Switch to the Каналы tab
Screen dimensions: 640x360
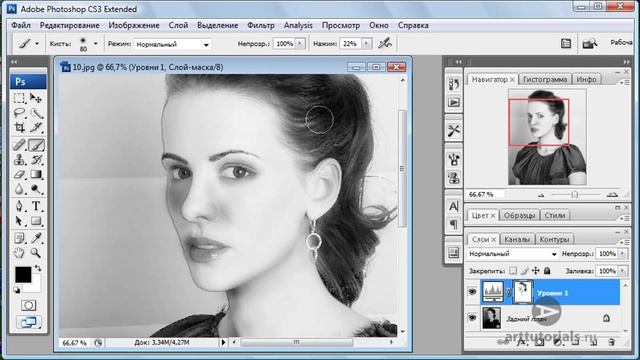517,240
